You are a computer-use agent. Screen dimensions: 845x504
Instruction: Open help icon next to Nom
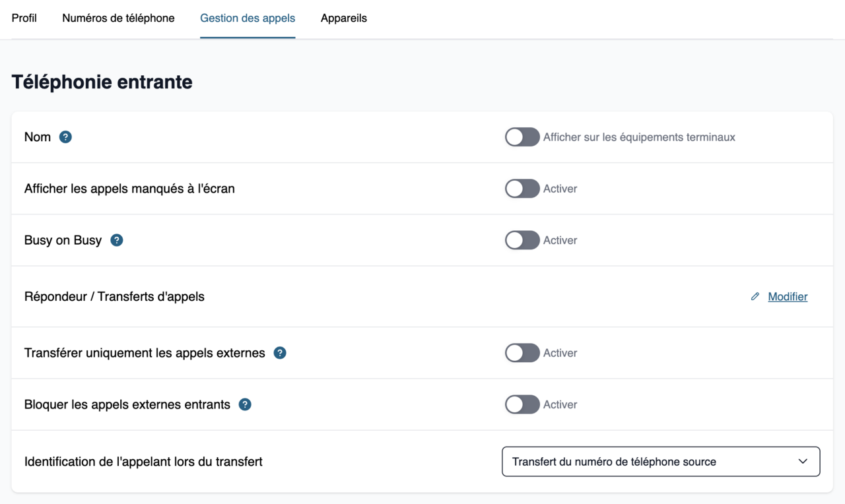click(65, 137)
